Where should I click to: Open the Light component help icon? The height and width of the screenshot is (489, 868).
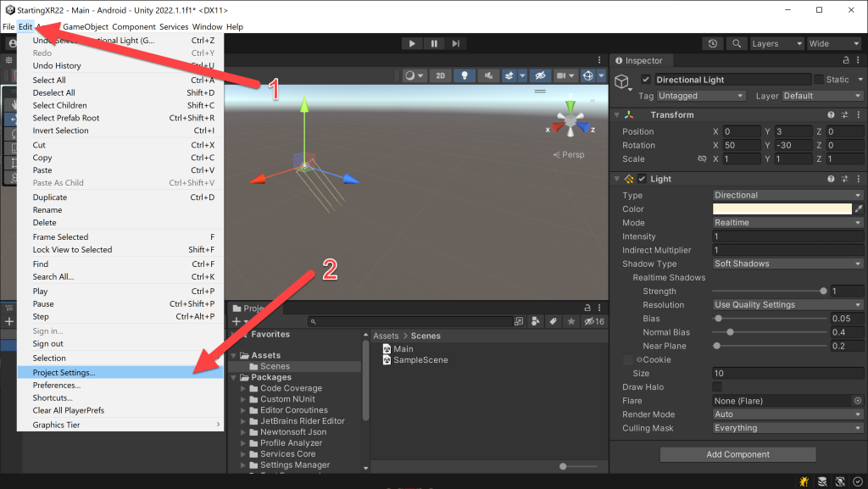tap(831, 179)
